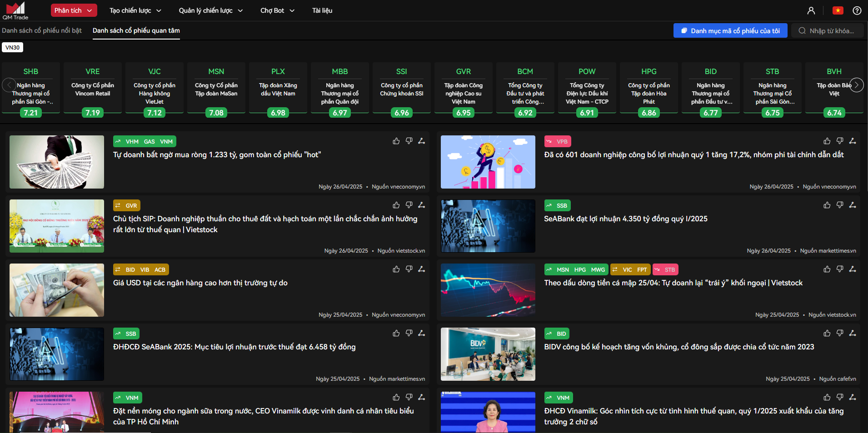Open headline 'ĐHĐCĐ SeABank 2025: Mục tiêu lợi nhuận'

pyautogui.click(x=234, y=347)
